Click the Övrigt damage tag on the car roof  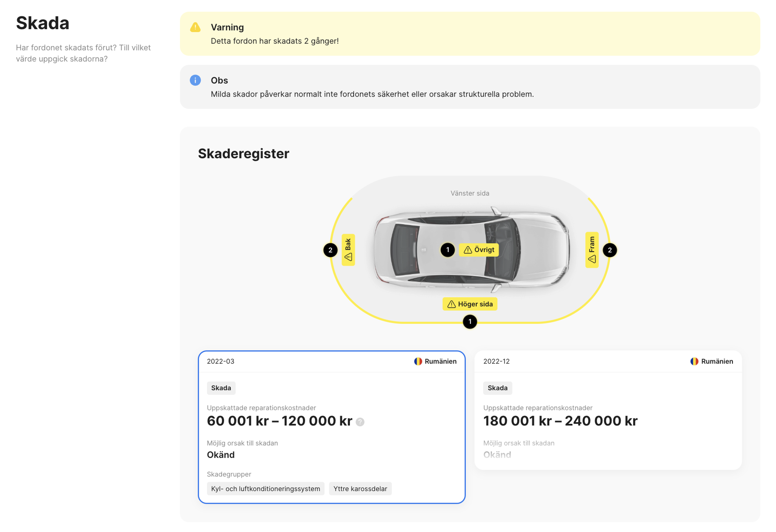[x=479, y=250]
